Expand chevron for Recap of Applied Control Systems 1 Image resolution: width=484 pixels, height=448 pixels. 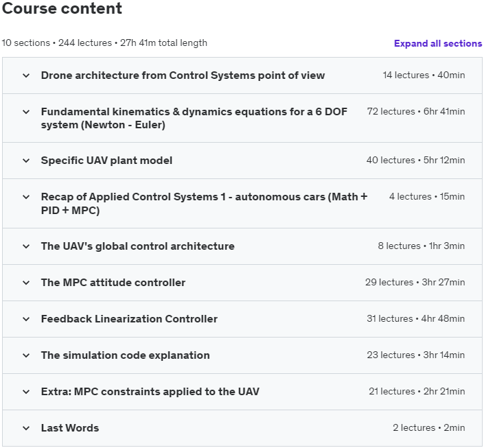26,197
